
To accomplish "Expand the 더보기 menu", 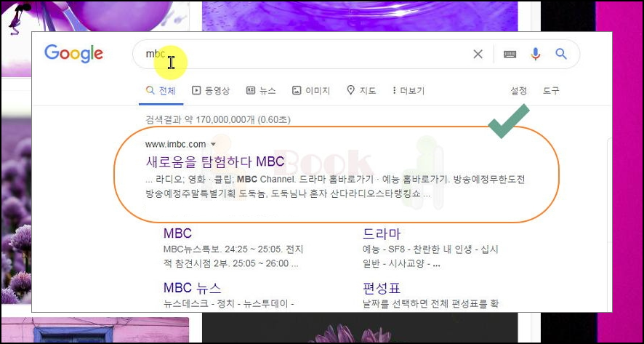I will (408, 91).
